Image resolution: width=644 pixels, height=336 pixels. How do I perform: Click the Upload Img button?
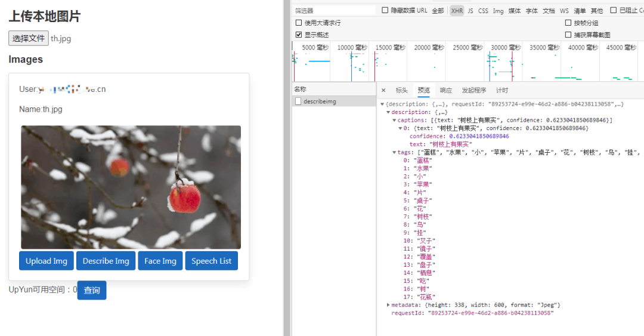[x=47, y=261]
